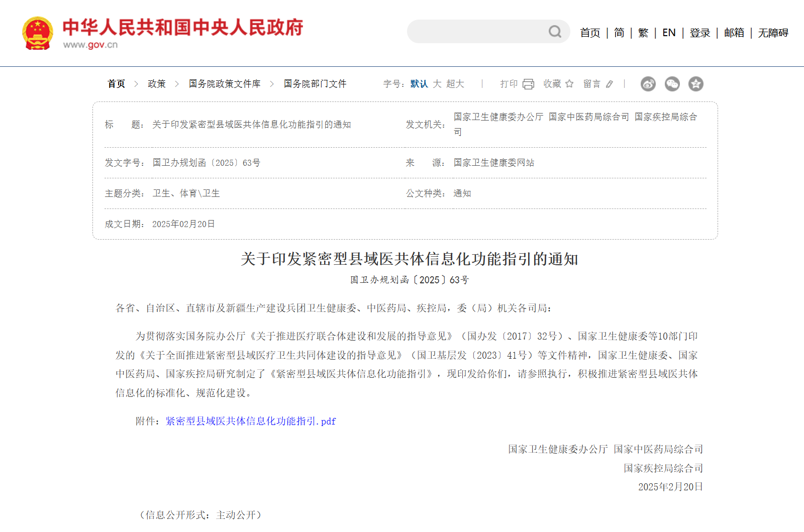Switch font size to 大
The height and width of the screenshot is (532, 804).
point(437,84)
